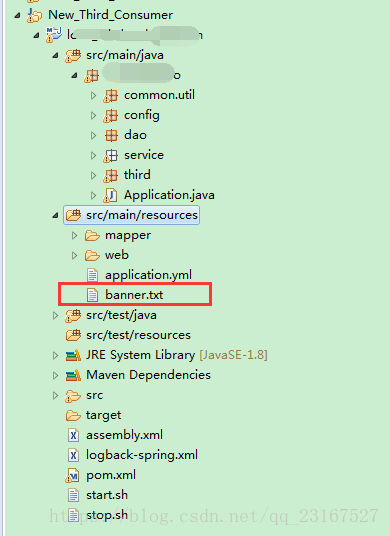Select start.sh script
This screenshot has height=536, width=390.
(x=107, y=495)
